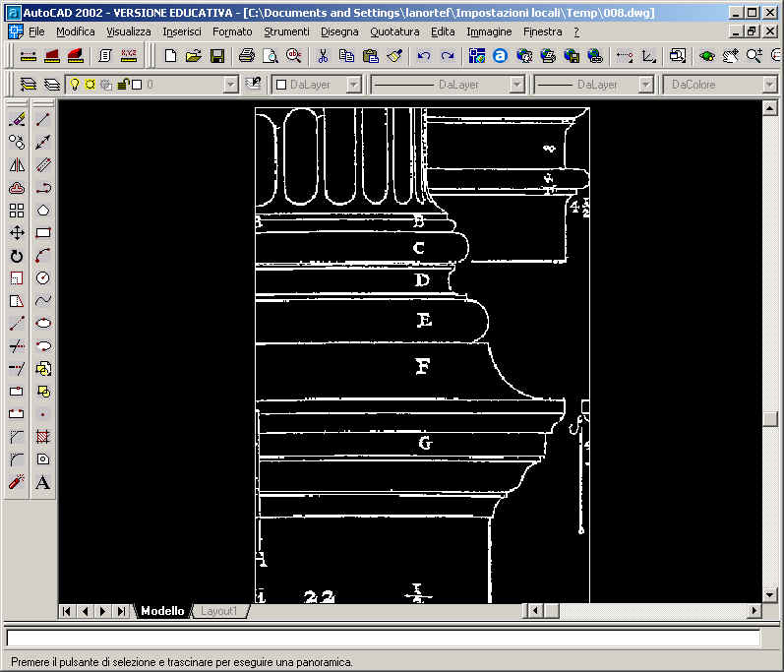Click the Save floppy disk icon
Image resolution: width=784 pixels, height=672 pixels.
(217, 56)
